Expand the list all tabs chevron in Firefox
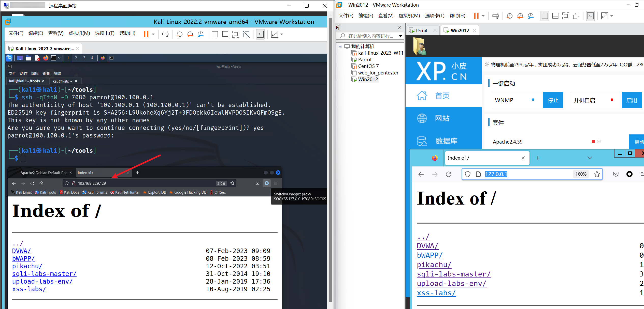The image size is (644, 309). [x=590, y=158]
